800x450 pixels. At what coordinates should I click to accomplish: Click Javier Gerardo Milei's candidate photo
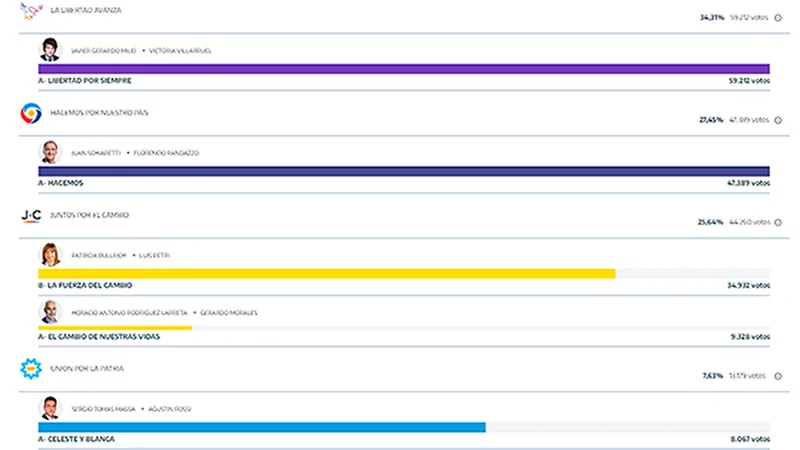point(49,50)
